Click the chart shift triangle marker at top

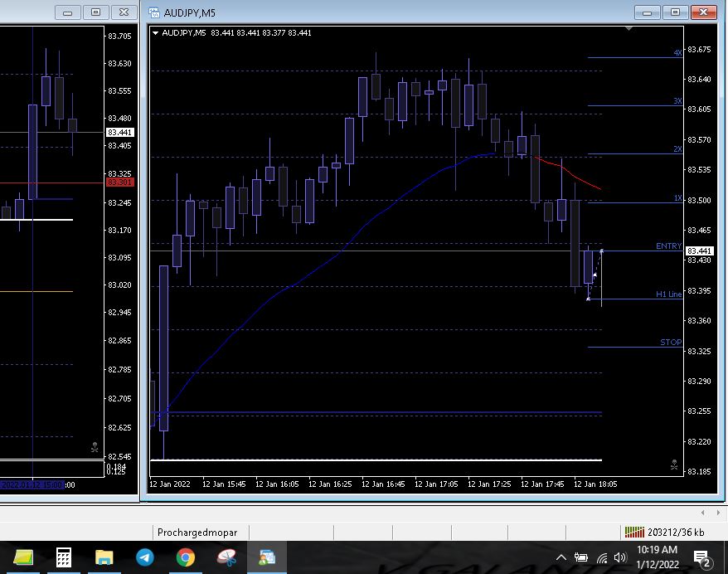point(629,29)
